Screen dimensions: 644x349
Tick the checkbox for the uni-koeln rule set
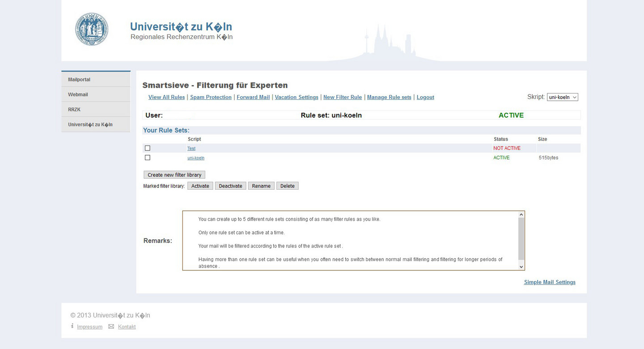click(148, 157)
